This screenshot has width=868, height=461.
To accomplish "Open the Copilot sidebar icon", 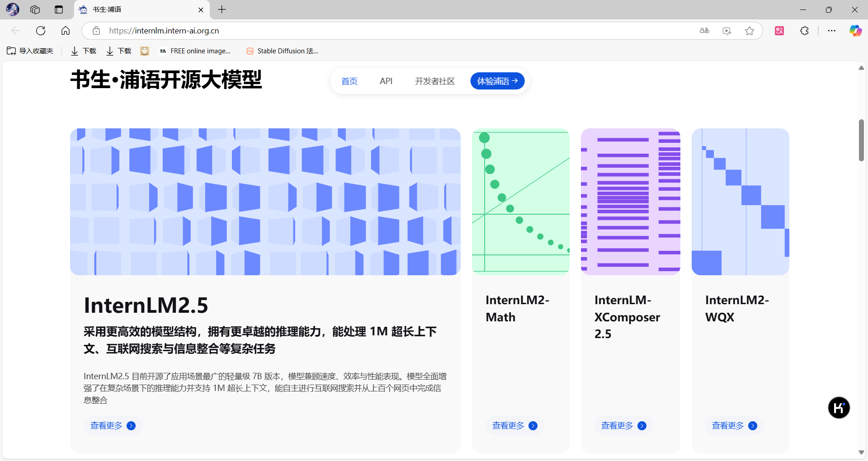I will pyautogui.click(x=855, y=31).
